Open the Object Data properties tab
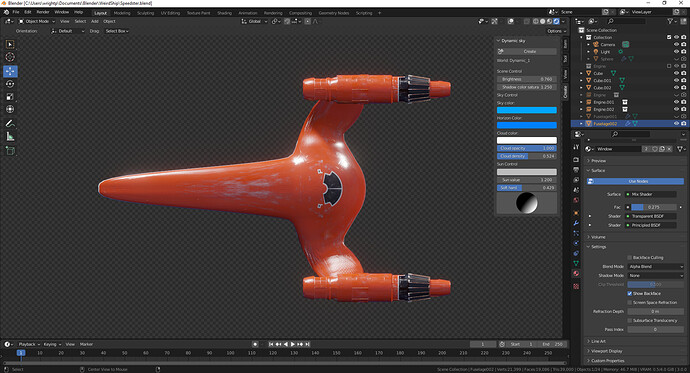The width and height of the screenshot is (690, 373). pyautogui.click(x=576, y=263)
